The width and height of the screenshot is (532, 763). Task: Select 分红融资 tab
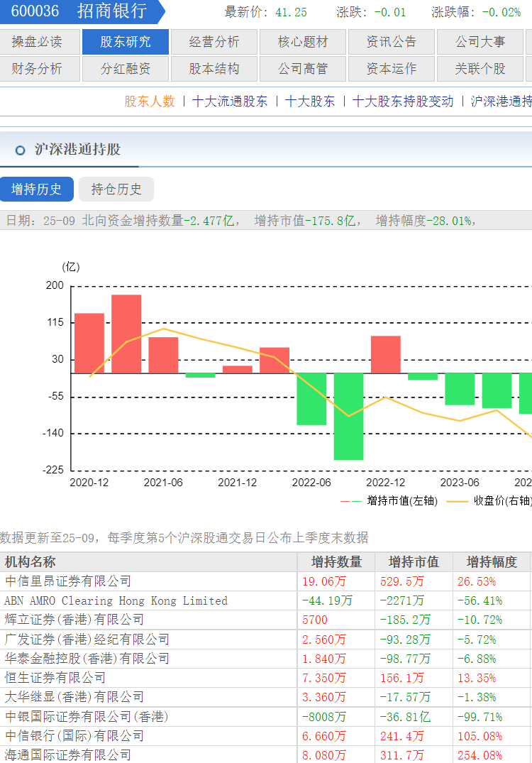click(x=126, y=69)
